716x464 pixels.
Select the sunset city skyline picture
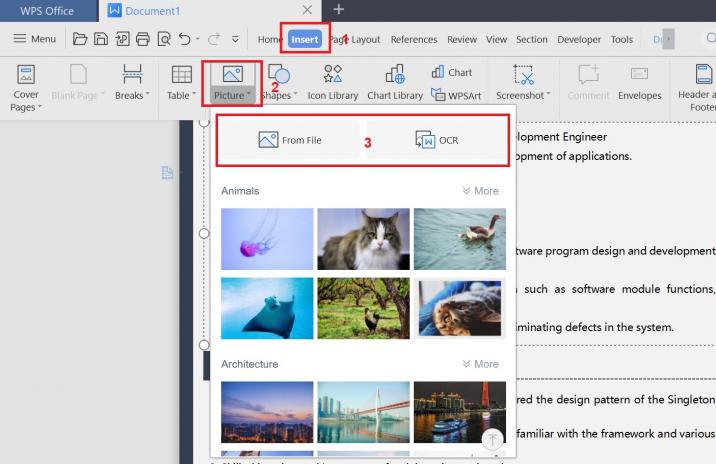pos(267,412)
